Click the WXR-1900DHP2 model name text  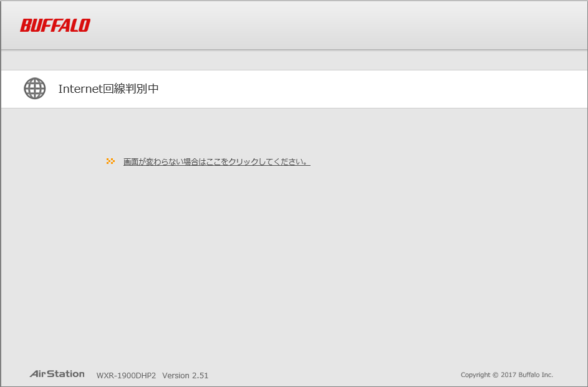click(x=126, y=375)
